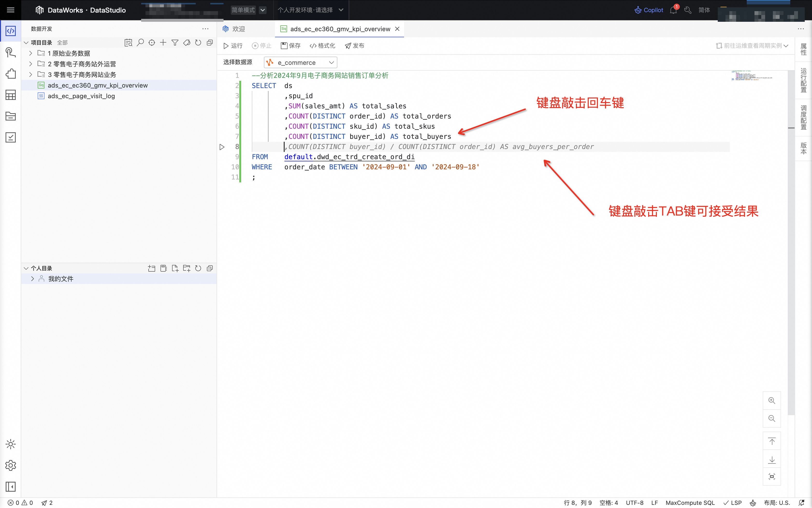The image size is (812, 508).
Task: Click the 简体 language switch
Action: pos(704,10)
